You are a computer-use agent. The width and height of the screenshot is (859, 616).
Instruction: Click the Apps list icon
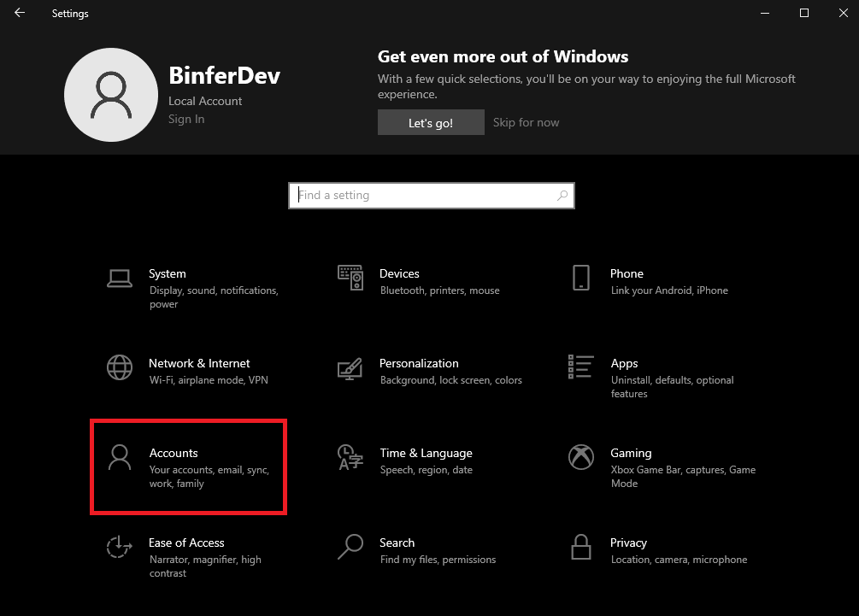pos(580,367)
